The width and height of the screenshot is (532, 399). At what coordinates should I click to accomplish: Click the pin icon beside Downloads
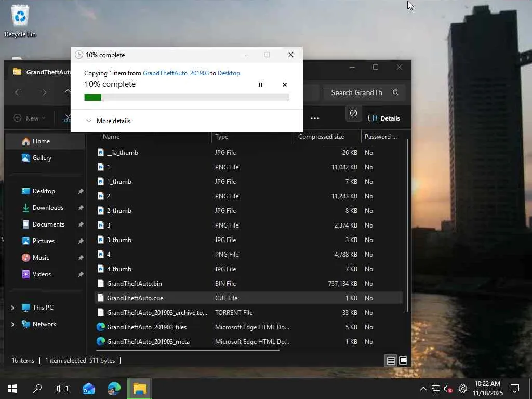click(x=81, y=208)
